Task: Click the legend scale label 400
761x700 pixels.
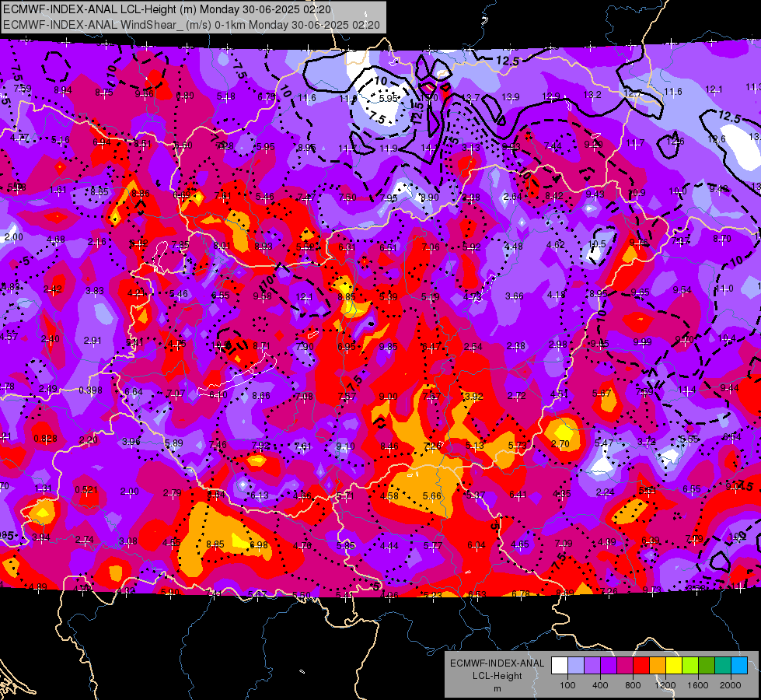Action: pos(600,685)
